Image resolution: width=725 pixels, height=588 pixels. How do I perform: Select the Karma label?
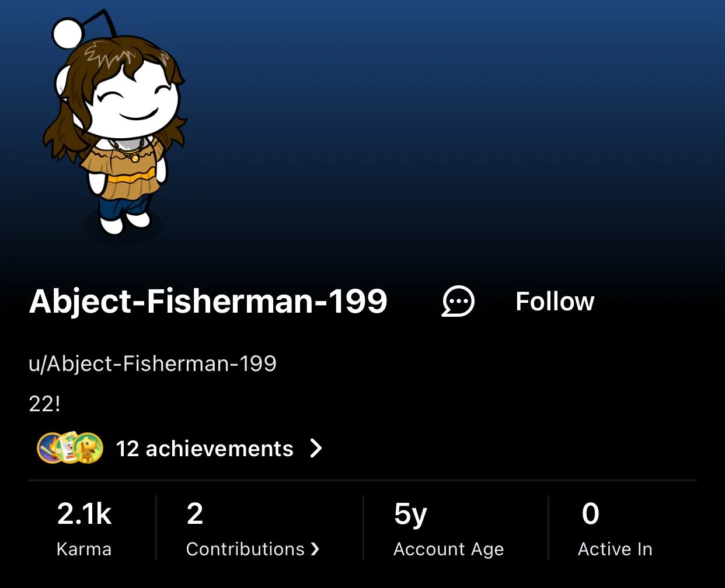(84, 549)
